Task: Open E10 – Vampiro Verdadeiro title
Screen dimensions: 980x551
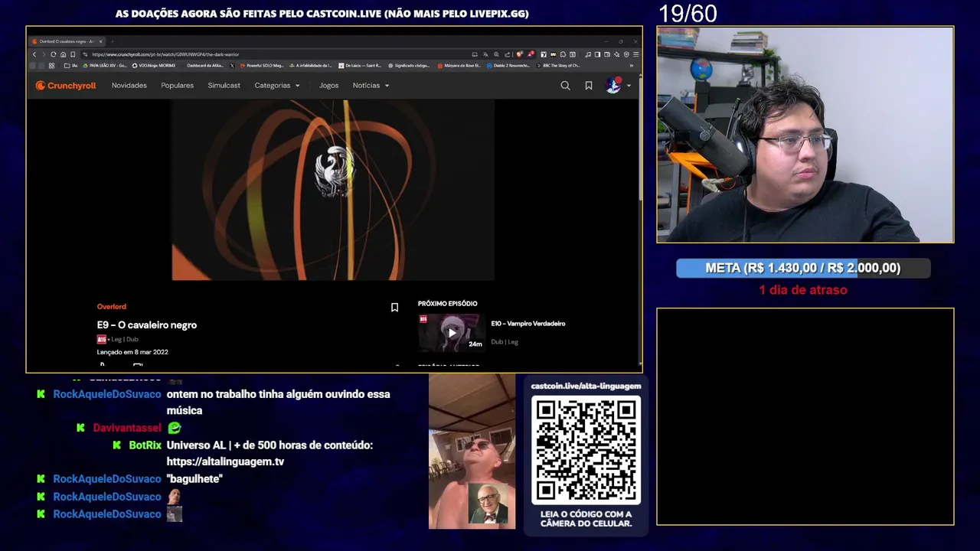Action: (528, 324)
